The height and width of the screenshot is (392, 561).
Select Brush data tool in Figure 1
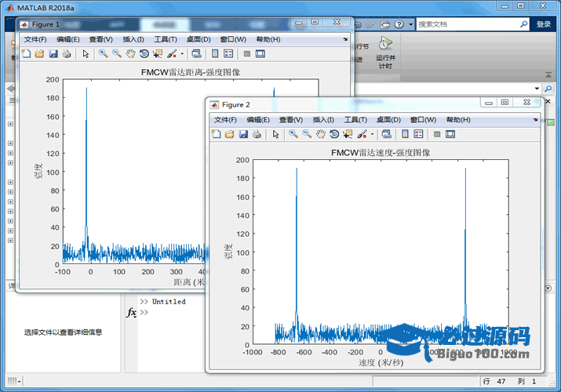click(172, 54)
